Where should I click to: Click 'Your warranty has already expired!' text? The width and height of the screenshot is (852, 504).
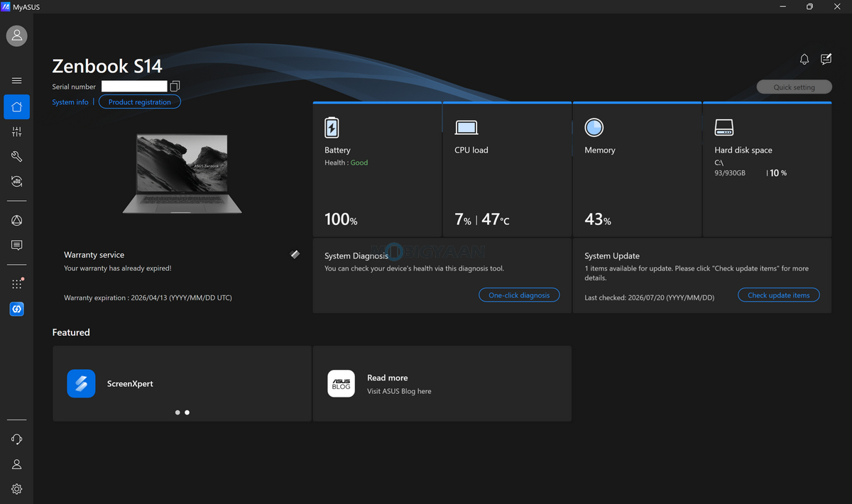point(118,268)
